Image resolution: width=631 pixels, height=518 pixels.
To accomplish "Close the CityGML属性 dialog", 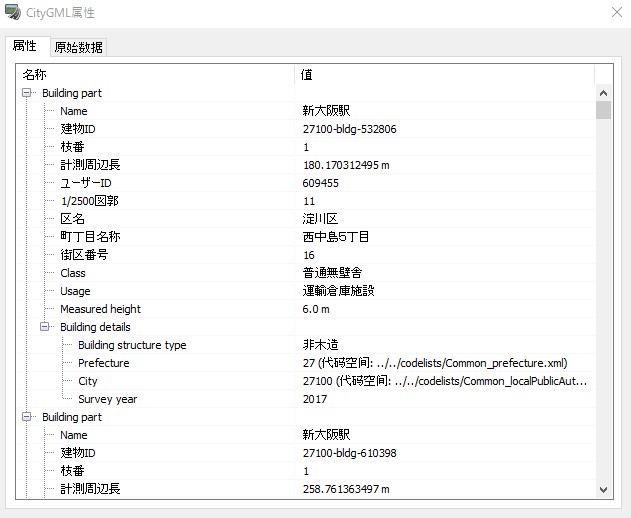I will pyautogui.click(x=617, y=12).
